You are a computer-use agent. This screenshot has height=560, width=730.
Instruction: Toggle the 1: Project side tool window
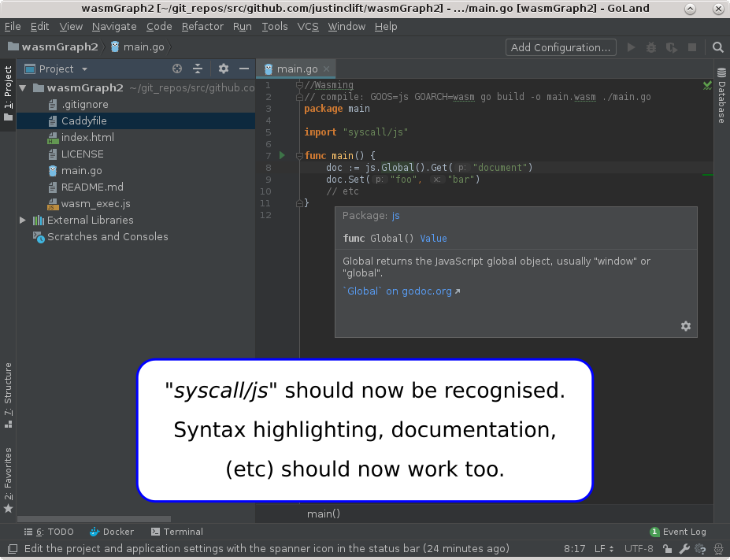8,94
